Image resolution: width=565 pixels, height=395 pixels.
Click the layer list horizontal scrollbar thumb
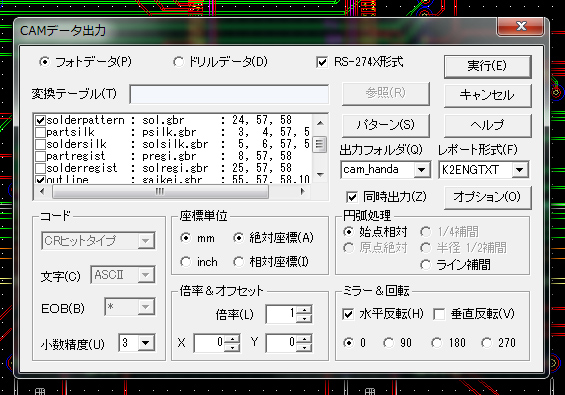pyautogui.click(x=160, y=191)
